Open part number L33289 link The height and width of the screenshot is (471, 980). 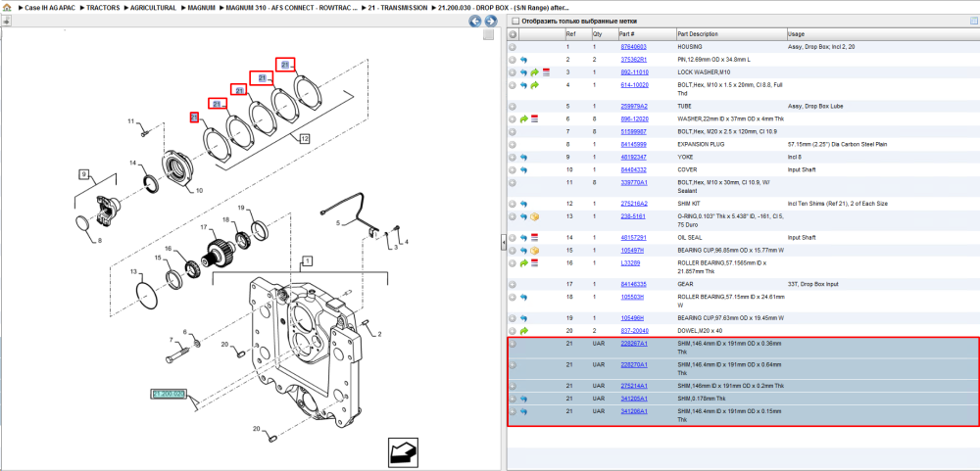coord(630,263)
